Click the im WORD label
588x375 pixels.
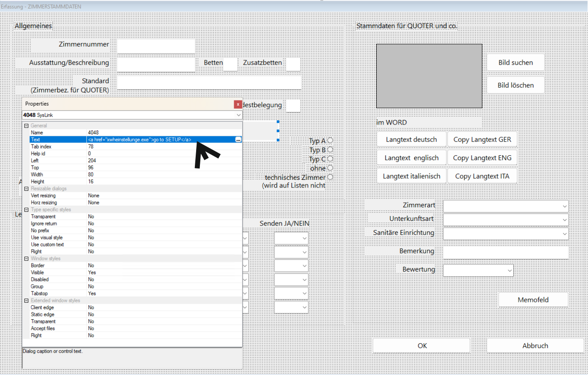[x=391, y=122]
